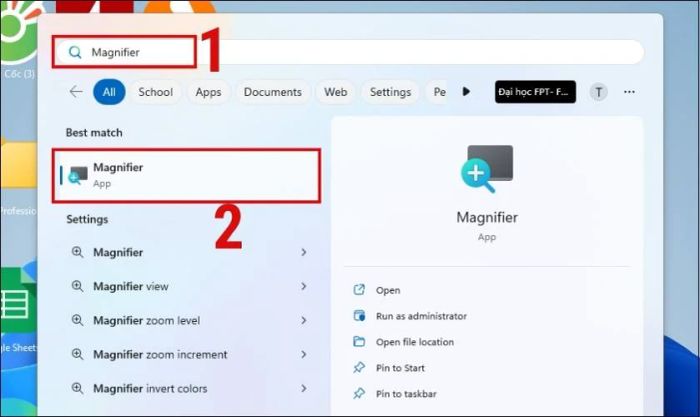Switch to the School filter tab
700x417 pixels.
coord(155,92)
